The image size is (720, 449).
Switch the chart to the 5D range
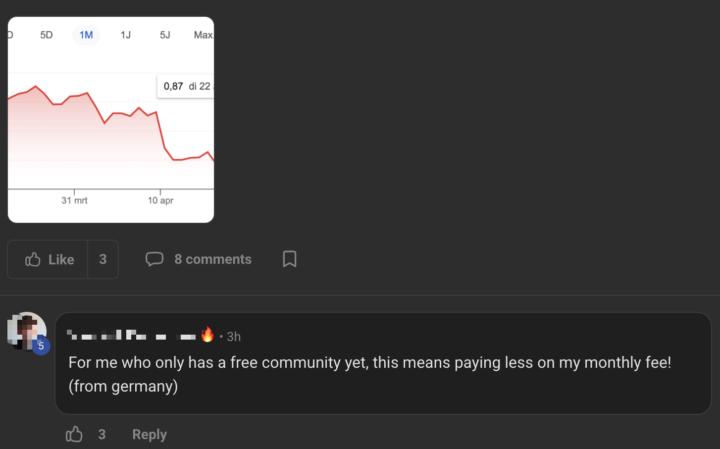(x=46, y=35)
